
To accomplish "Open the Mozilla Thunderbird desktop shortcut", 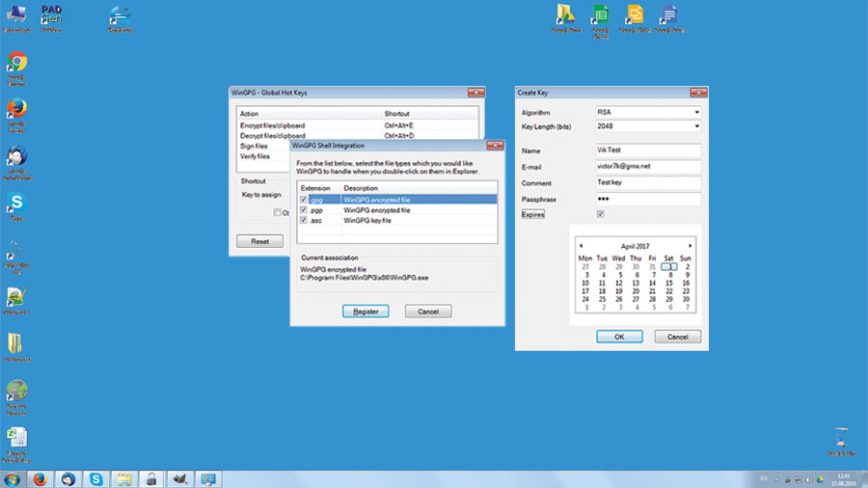I will coord(17,162).
